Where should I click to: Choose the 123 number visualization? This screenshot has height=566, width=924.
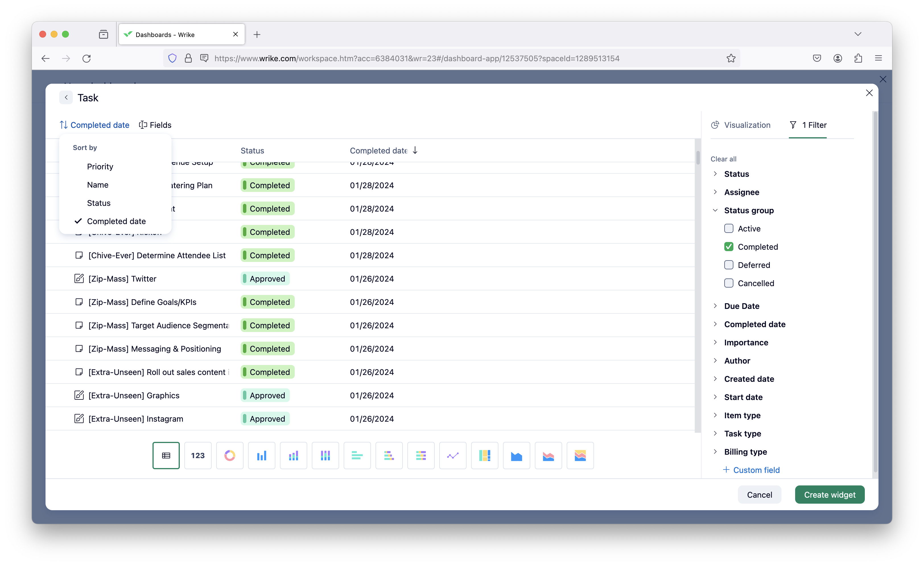[198, 455]
